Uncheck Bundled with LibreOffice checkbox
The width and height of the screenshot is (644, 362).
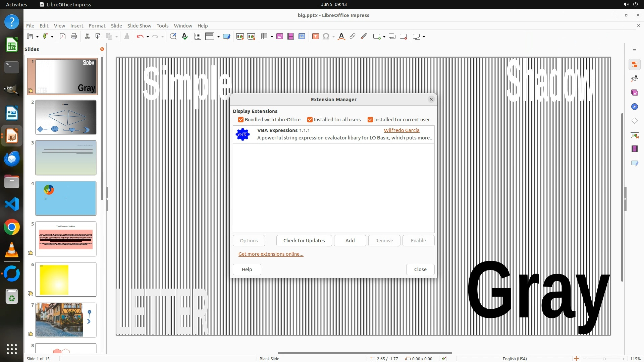tap(240, 120)
